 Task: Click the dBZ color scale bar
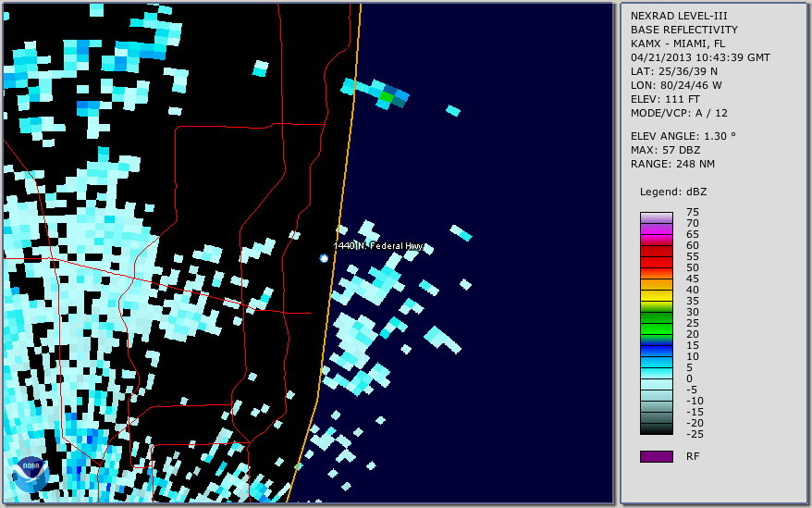656,324
